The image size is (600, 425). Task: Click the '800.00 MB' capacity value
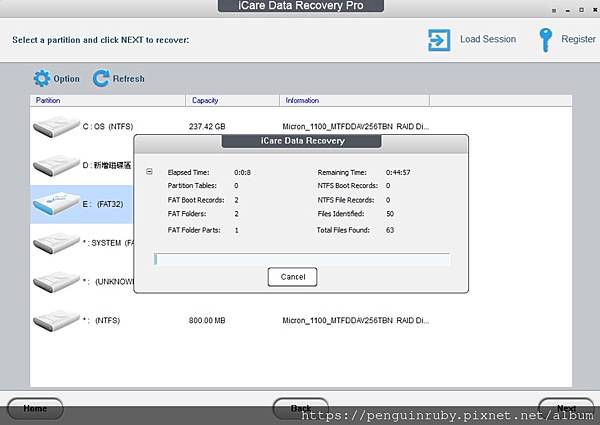pos(207,321)
